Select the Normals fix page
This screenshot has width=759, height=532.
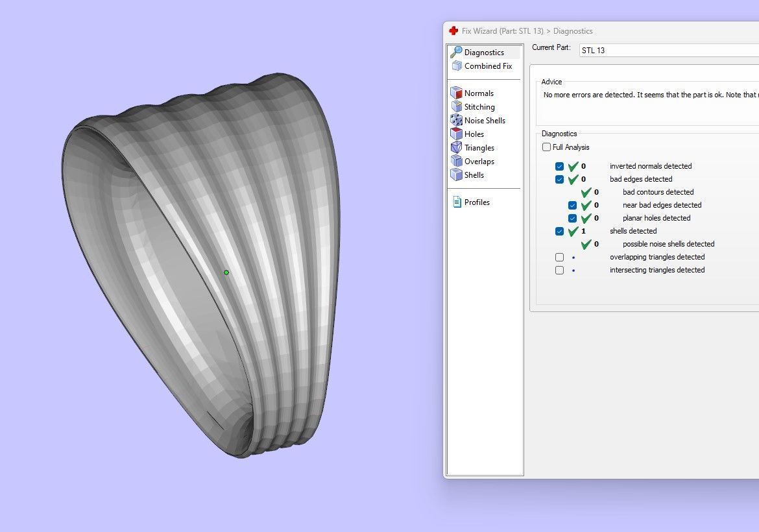click(479, 93)
